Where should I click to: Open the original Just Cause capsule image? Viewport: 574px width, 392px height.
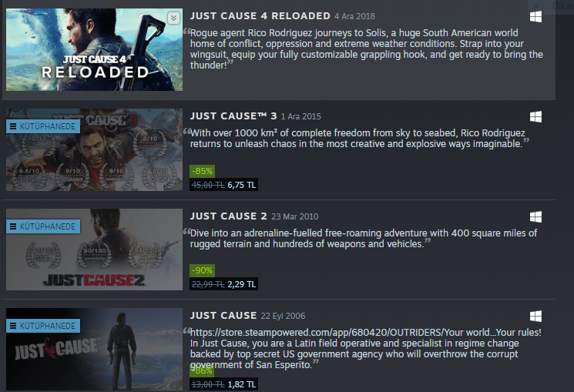point(95,349)
